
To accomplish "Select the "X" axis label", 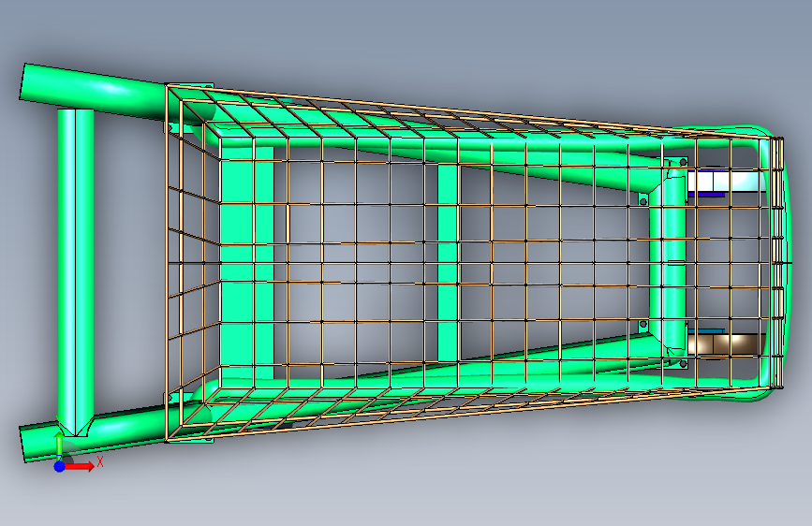I will 100,461.
